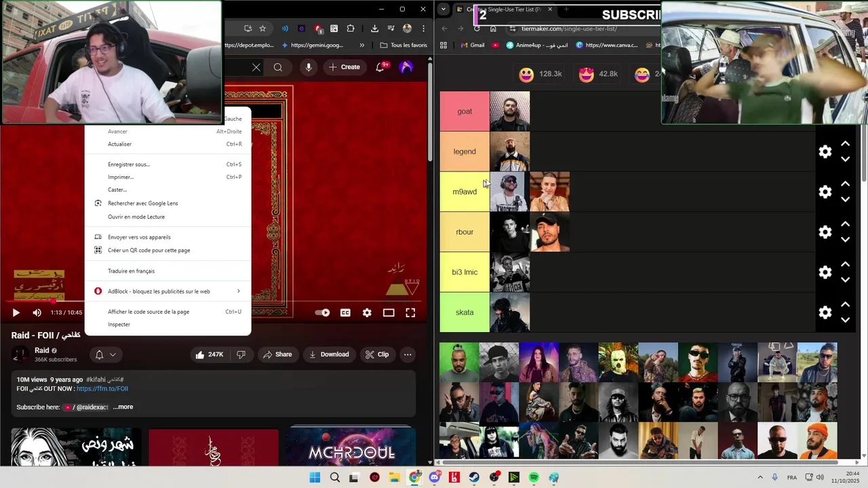Open the Raid channel name link
Screen dimensions: 868x488
pos(42,350)
